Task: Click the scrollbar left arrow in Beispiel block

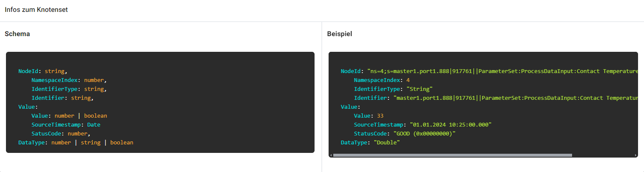Action: coord(331,155)
